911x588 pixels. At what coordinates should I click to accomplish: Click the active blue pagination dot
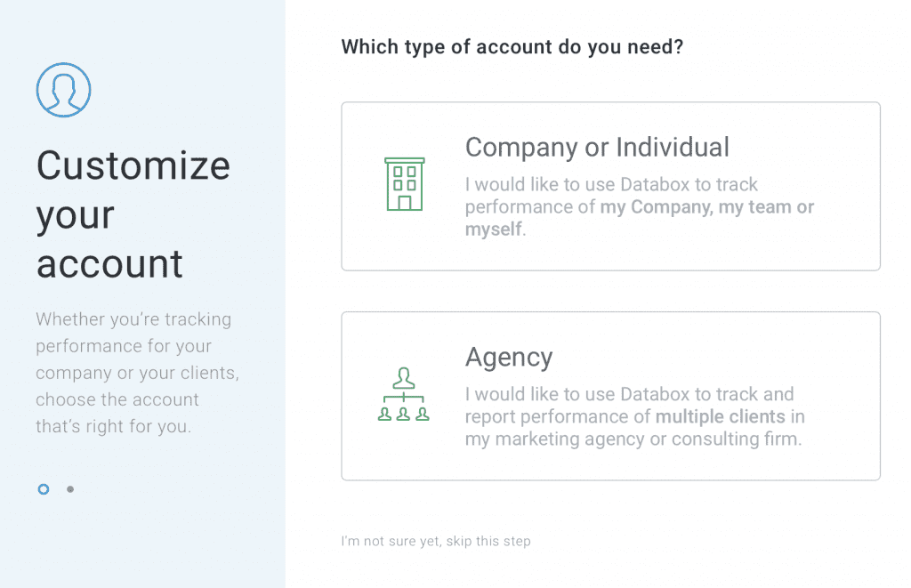point(43,488)
